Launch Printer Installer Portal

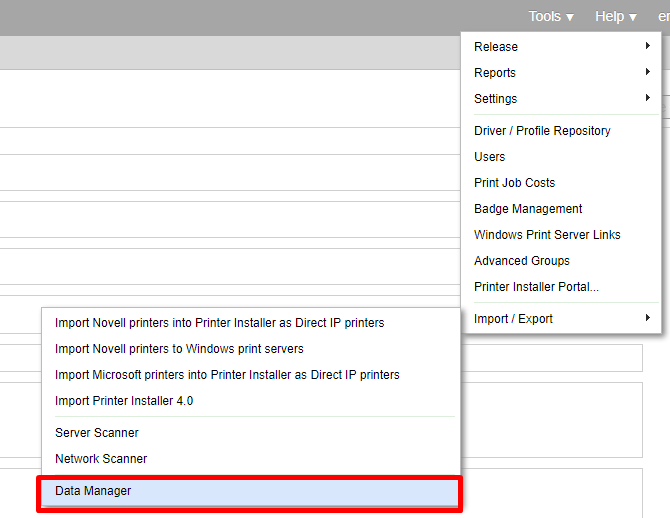(x=536, y=287)
